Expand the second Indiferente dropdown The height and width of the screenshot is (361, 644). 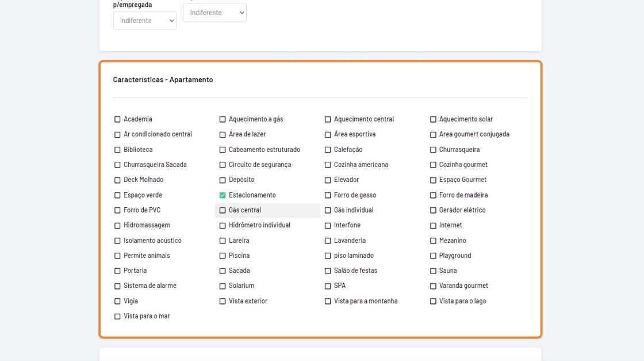pos(214,13)
